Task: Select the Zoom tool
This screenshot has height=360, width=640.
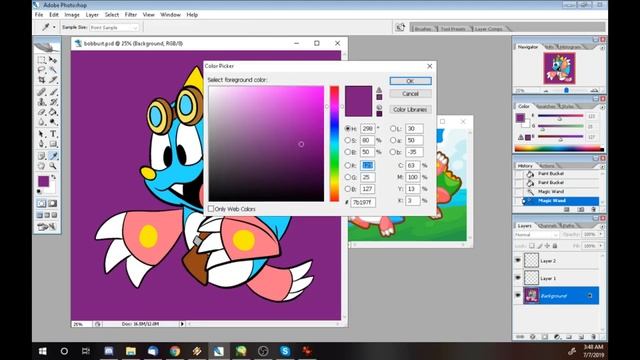Action: point(53,166)
